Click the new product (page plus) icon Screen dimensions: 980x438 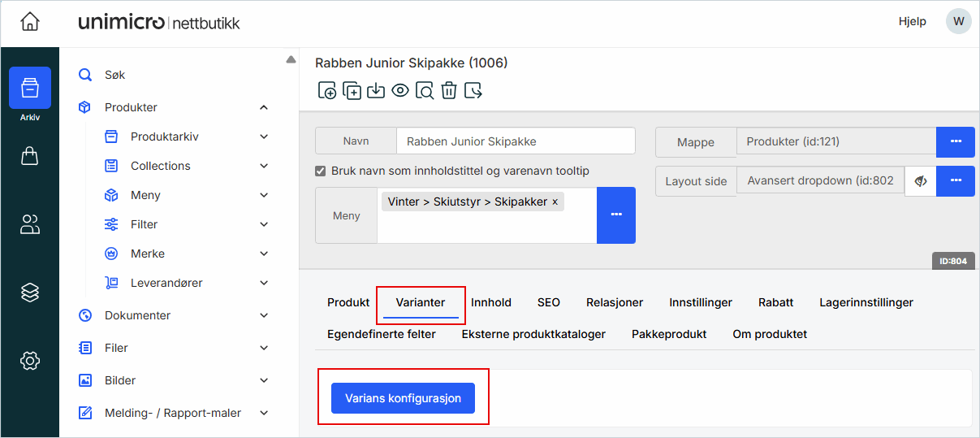point(327,90)
